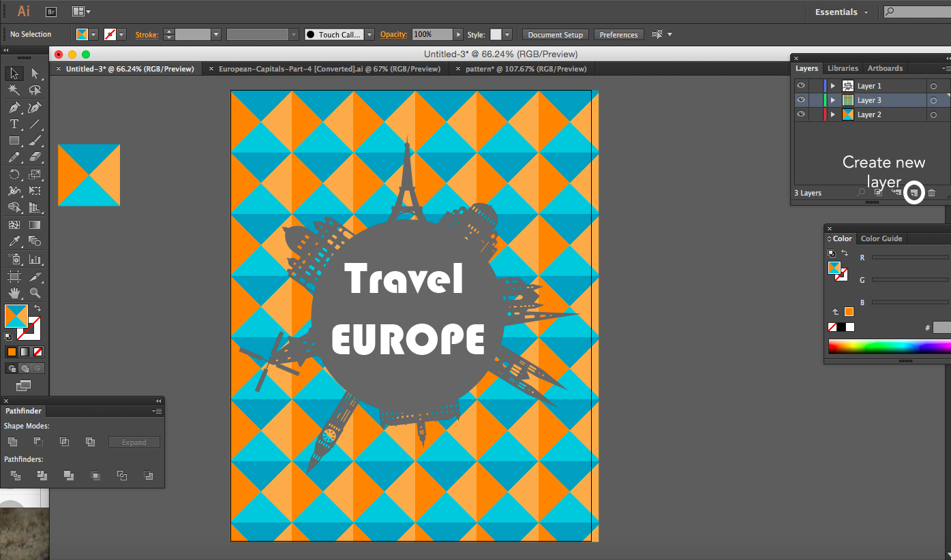This screenshot has height=560, width=951.
Task: Select the Rectangle tool
Action: tap(14, 141)
